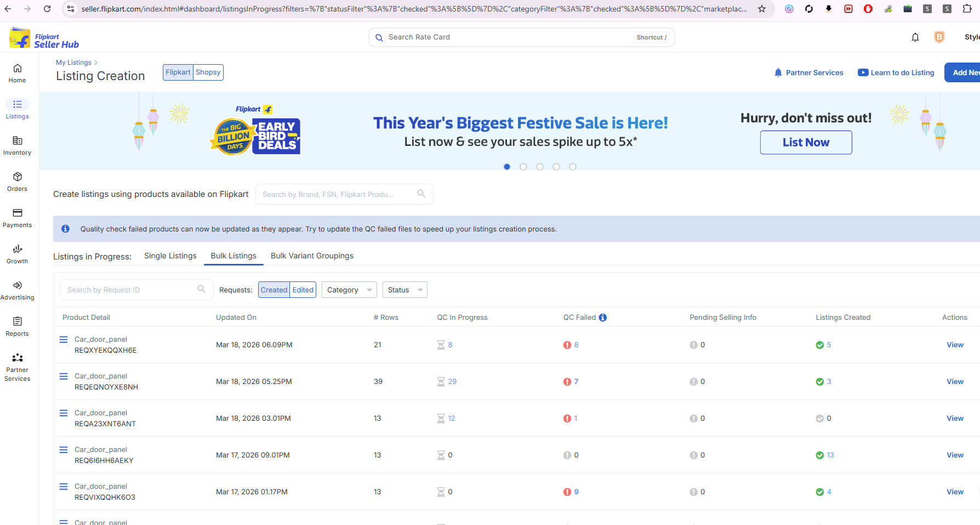Open QC In Progress count 29
The image size is (980, 525).
pyautogui.click(x=452, y=381)
